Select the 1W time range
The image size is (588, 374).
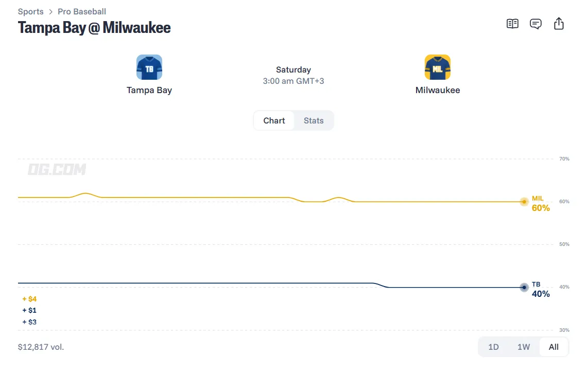click(x=524, y=347)
